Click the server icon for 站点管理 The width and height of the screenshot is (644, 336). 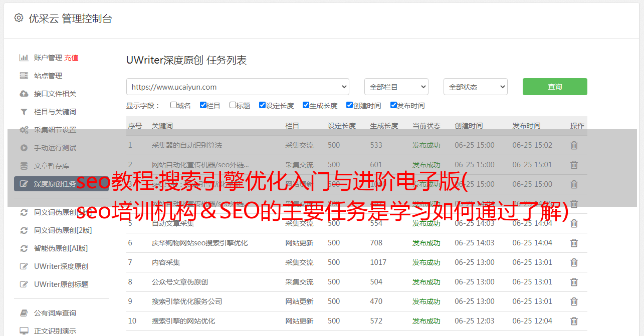tap(24, 76)
